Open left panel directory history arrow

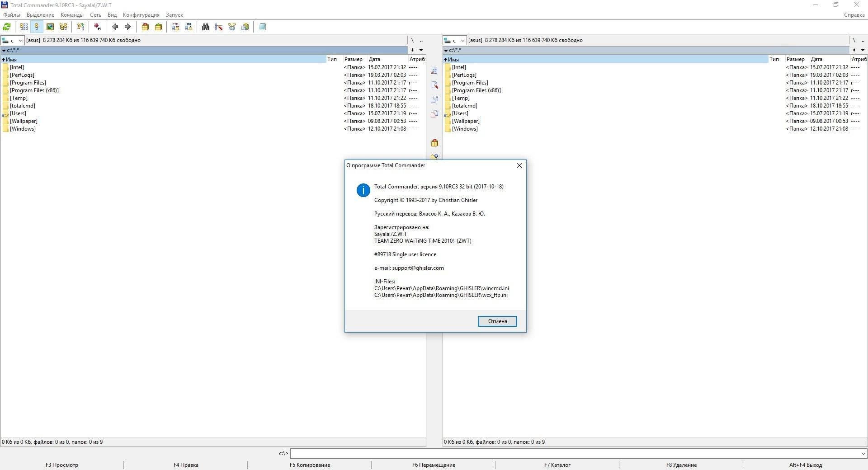(421, 50)
